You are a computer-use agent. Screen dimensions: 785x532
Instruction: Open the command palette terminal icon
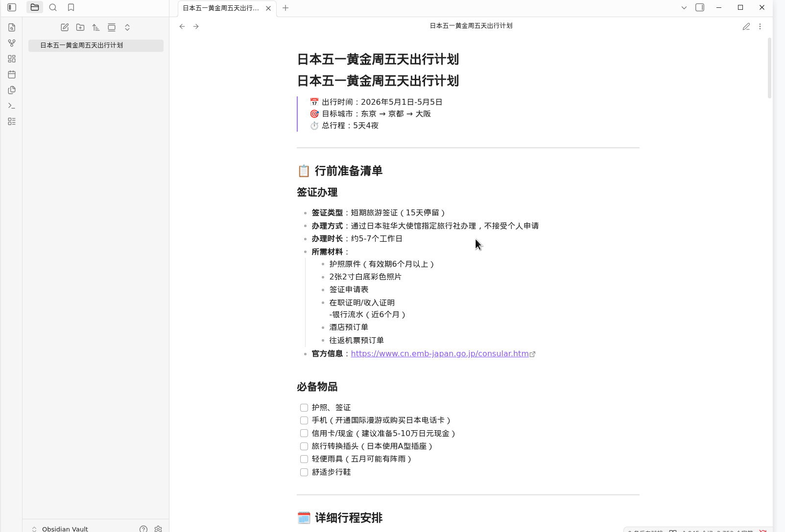[11, 105]
